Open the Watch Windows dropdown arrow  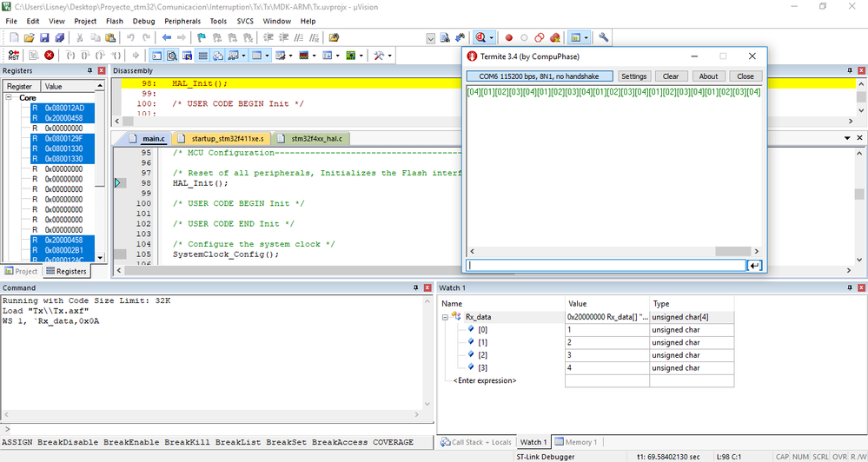[x=243, y=56]
